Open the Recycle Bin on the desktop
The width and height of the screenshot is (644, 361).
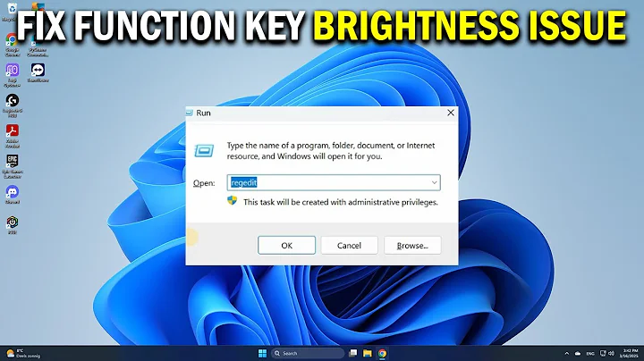click(11, 12)
